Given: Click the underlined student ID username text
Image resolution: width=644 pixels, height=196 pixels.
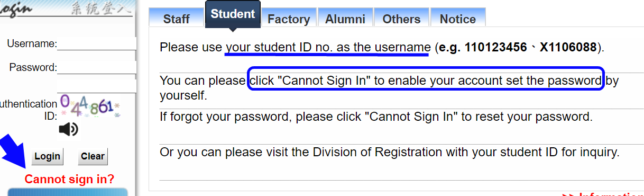Looking at the screenshot, I should [327, 48].
